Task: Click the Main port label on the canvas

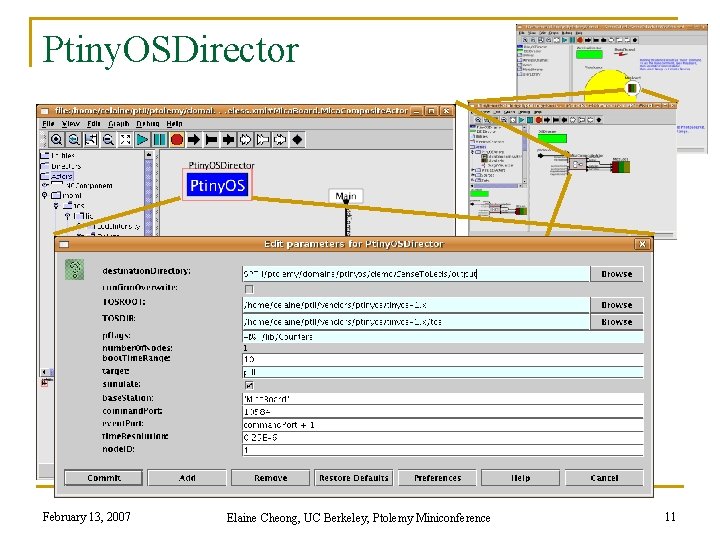Action: pyautogui.click(x=346, y=196)
